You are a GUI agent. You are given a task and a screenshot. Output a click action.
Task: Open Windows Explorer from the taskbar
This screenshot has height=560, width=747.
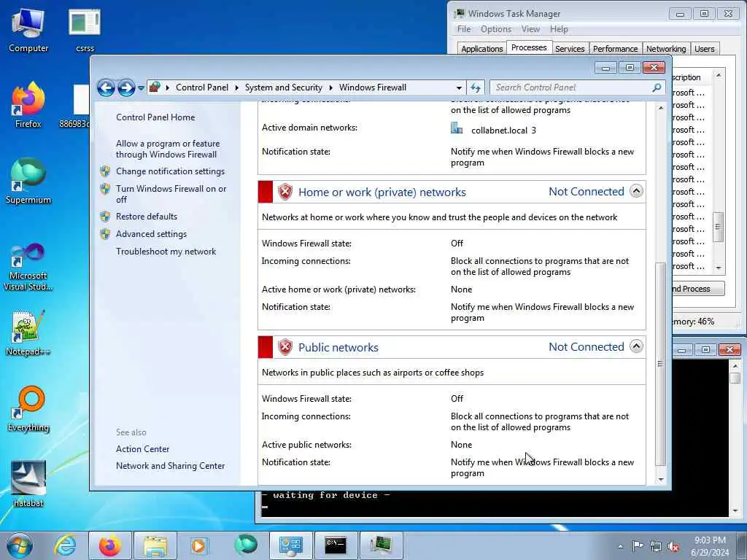pyautogui.click(x=155, y=545)
